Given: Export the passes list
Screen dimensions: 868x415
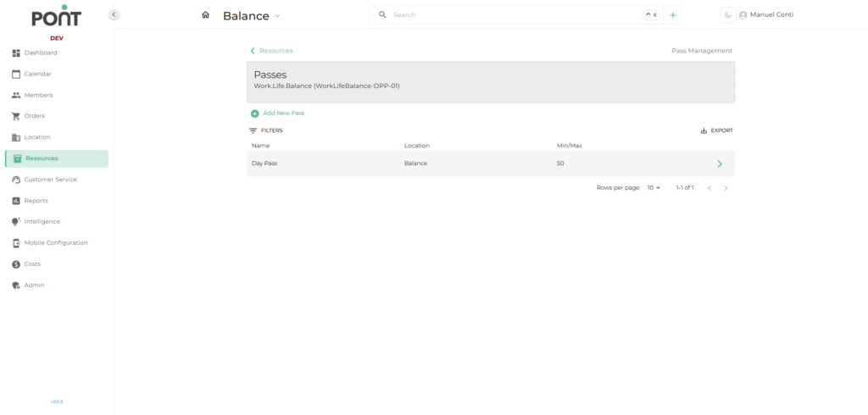Looking at the screenshot, I should point(716,130).
